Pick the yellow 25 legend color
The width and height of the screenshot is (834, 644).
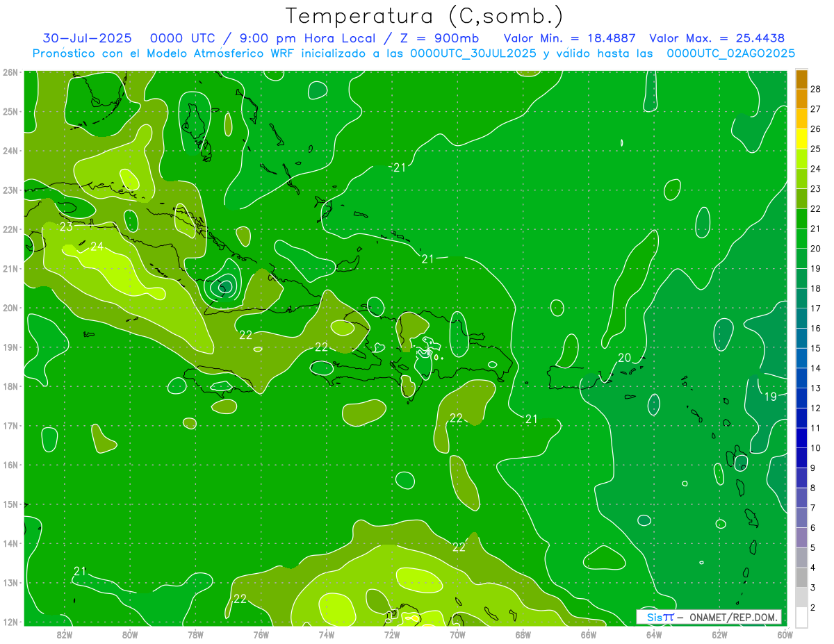pyautogui.click(x=801, y=140)
